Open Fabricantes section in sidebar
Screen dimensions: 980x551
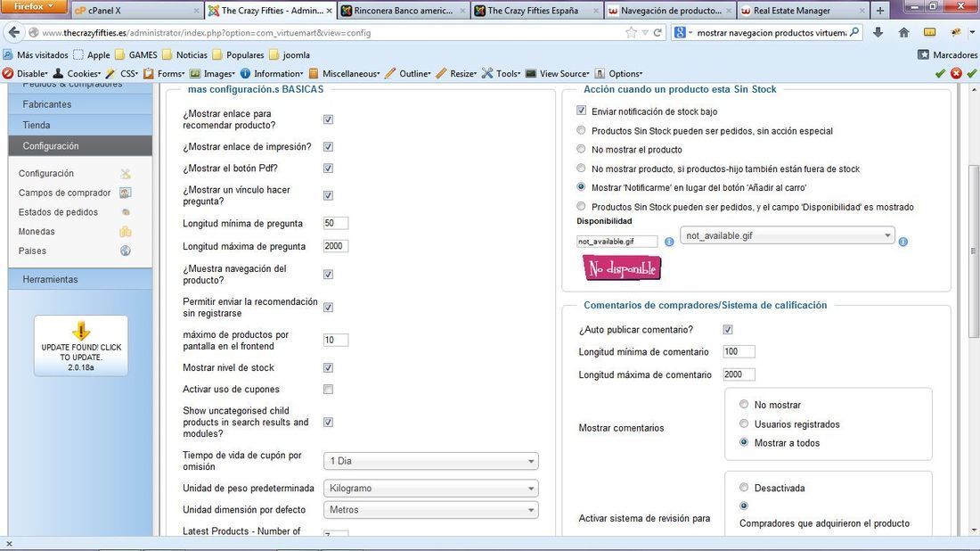click(80, 104)
